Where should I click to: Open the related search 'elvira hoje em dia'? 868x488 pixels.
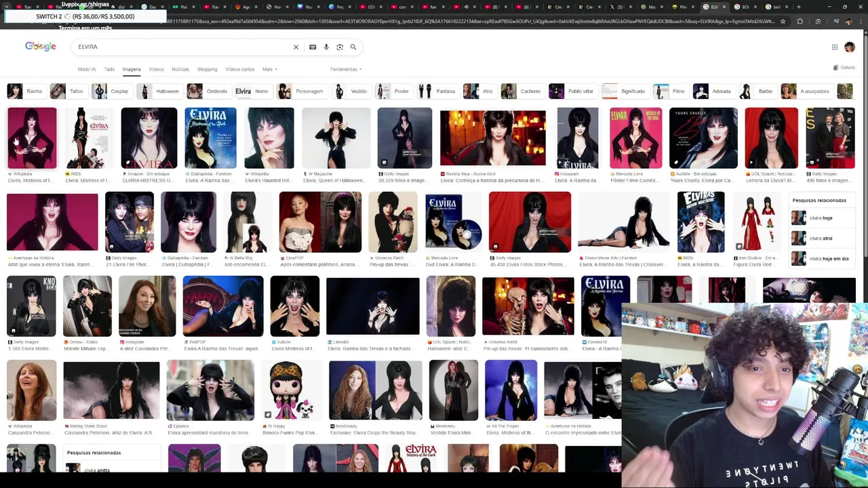pyautogui.click(x=823, y=259)
